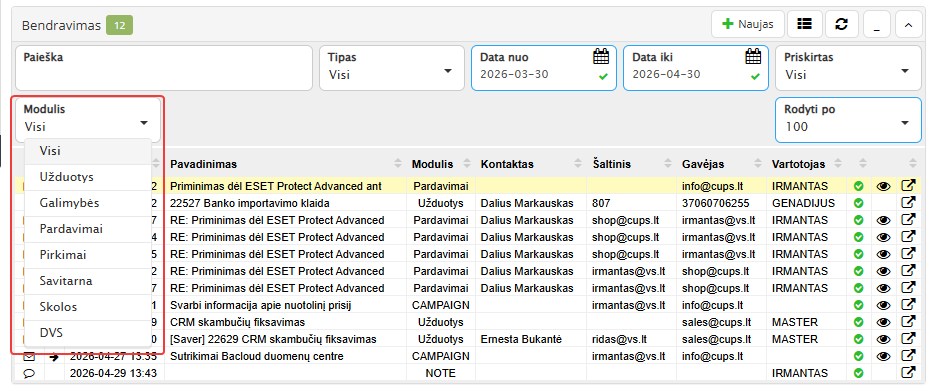
Task: Click into the Paieška search field
Action: [163, 68]
